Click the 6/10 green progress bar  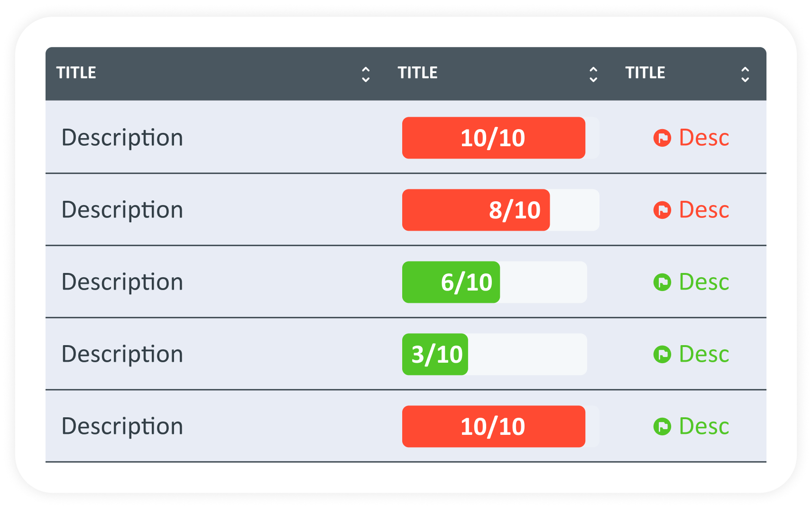coord(451,282)
